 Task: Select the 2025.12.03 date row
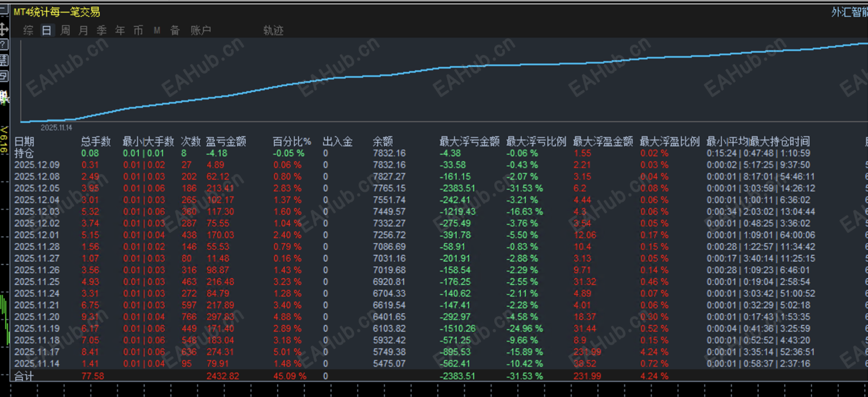click(37, 212)
